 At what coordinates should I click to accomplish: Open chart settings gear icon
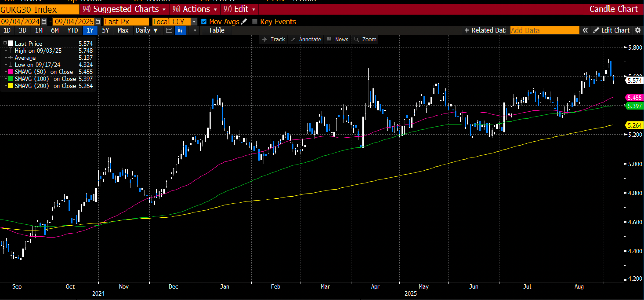(x=638, y=30)
